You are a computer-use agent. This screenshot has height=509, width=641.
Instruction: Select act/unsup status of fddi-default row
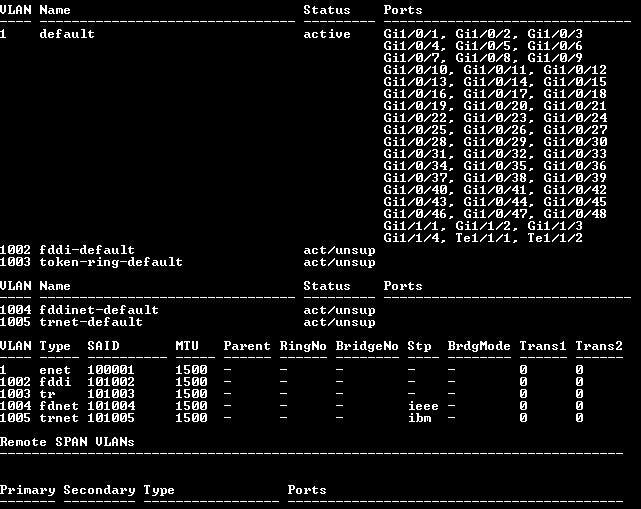pyautogui.click(x=339, y=250)
